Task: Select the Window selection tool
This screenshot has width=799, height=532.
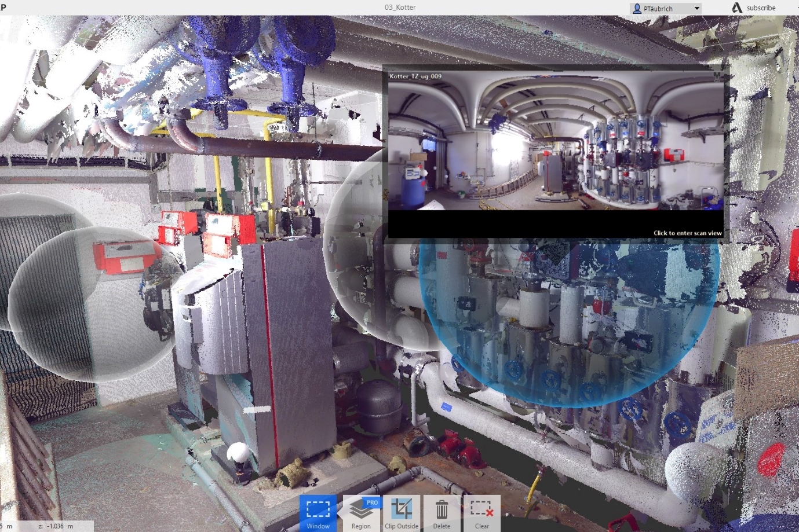Action: coord(318,513)
